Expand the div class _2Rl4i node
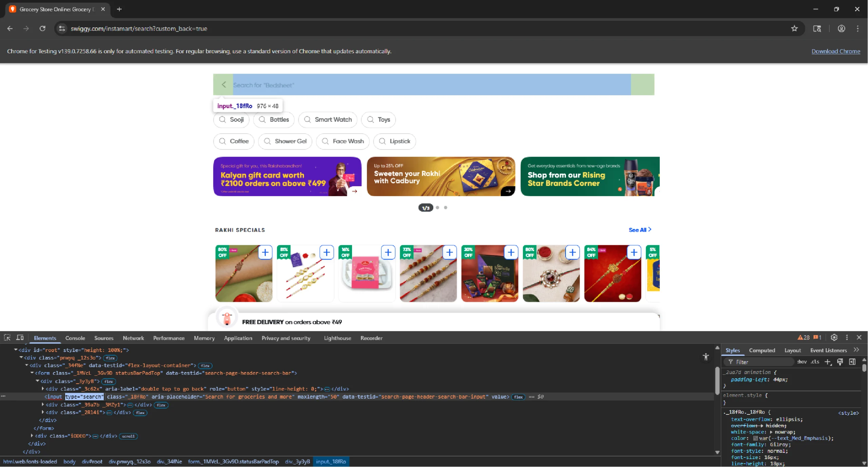The height and width of the screenshot is (467, 868). point(43,412)
